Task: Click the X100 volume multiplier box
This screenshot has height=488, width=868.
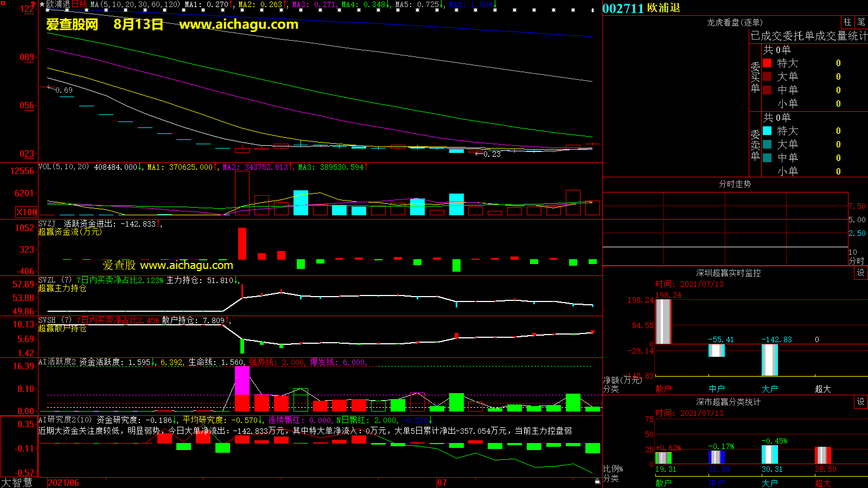Action: click(x=27, y=212)
